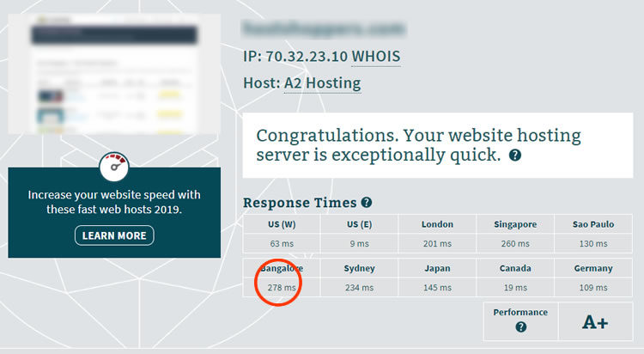Viewport: 644px width, 354px height.
Task: Click the London column header
Action: coord(437,224)
